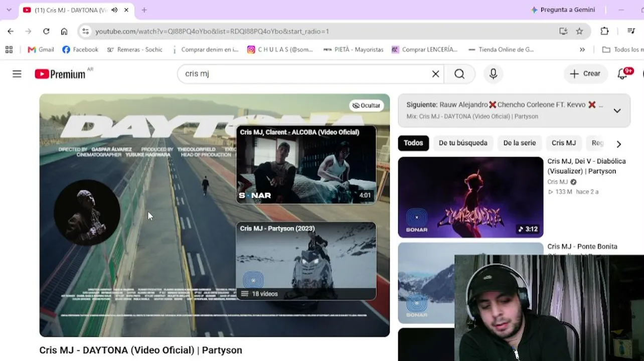Select the 'De tu búsqueda' chip

pos(463,143)
